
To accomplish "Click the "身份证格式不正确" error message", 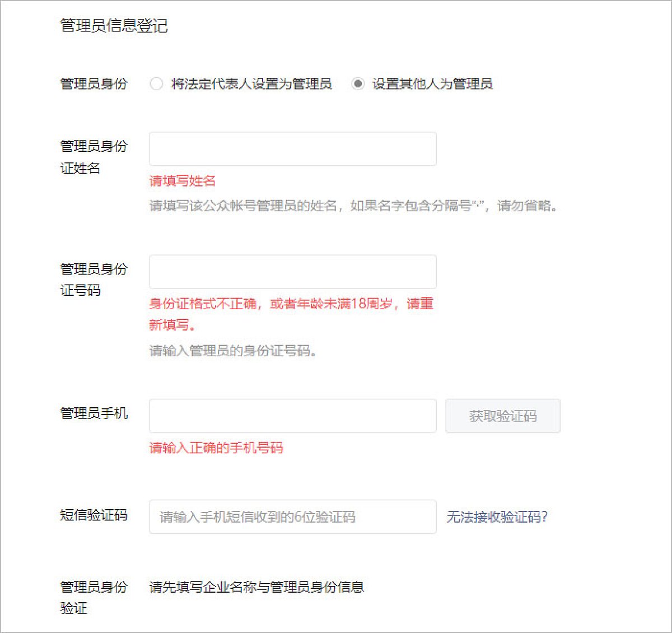I will coord(291,304).
